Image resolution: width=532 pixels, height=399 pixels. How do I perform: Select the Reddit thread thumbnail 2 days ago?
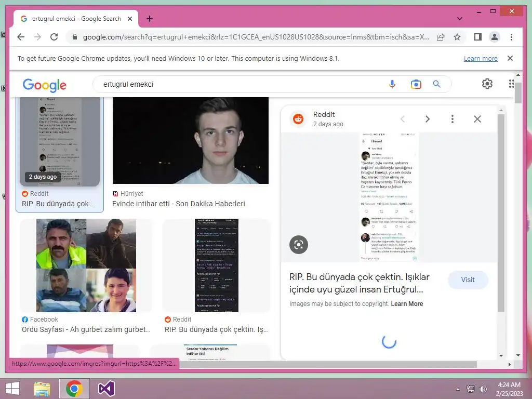pos(60,141)
